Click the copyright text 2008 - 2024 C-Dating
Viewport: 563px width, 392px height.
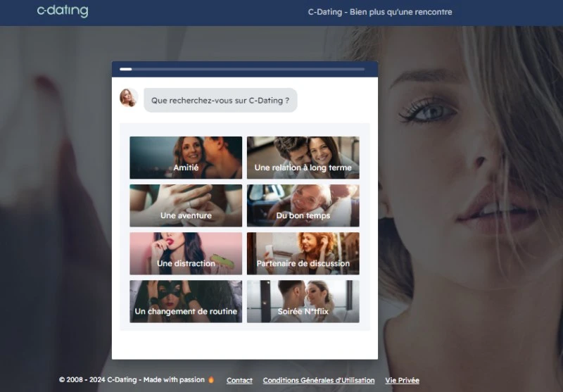[131, 381]
